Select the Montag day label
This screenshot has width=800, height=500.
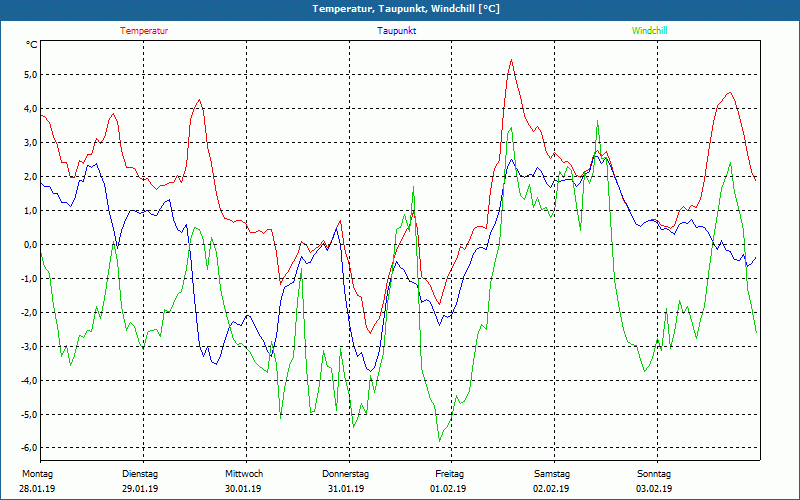click(38, 473)
